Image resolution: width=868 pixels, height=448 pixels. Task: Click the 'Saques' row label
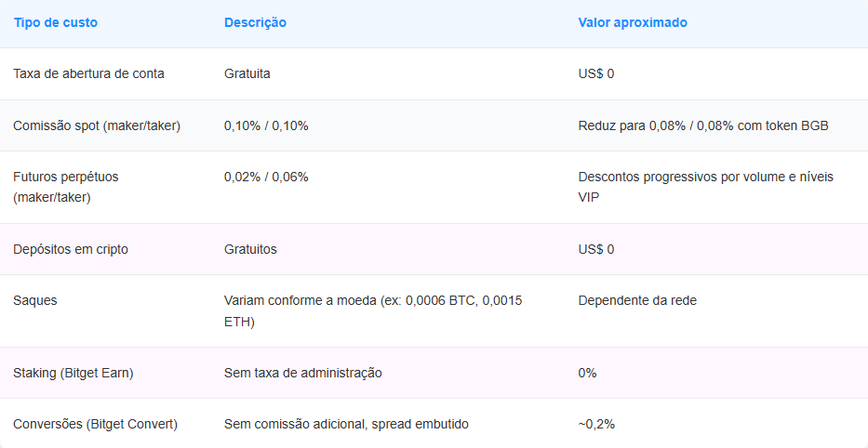34,300
